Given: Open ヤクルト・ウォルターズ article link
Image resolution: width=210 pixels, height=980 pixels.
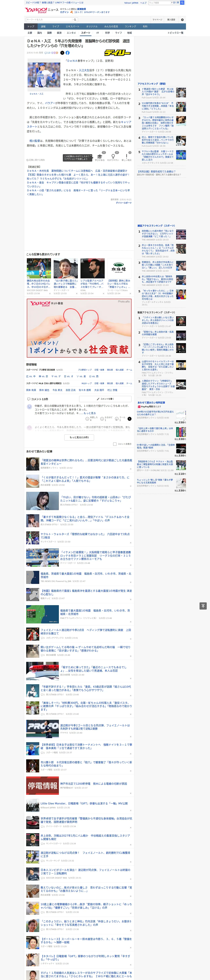Looking at the screenshot, I should pos(85,536).
